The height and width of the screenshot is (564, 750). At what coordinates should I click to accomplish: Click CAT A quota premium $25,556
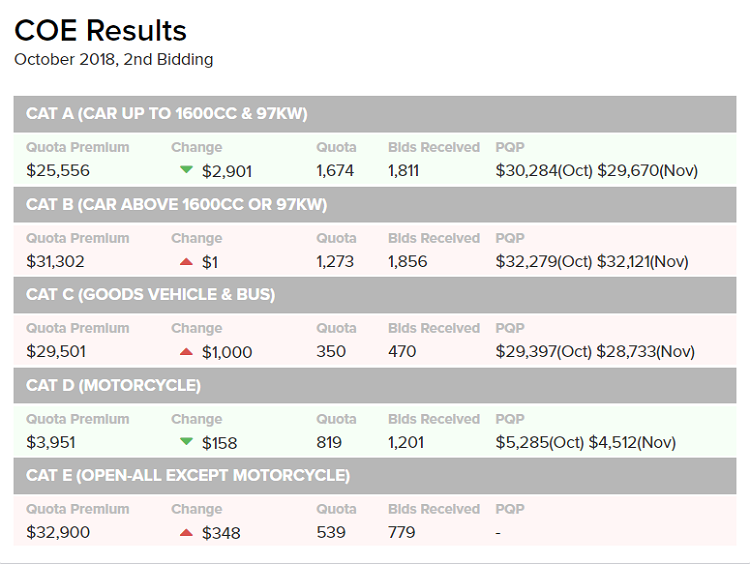pos(58,171)
